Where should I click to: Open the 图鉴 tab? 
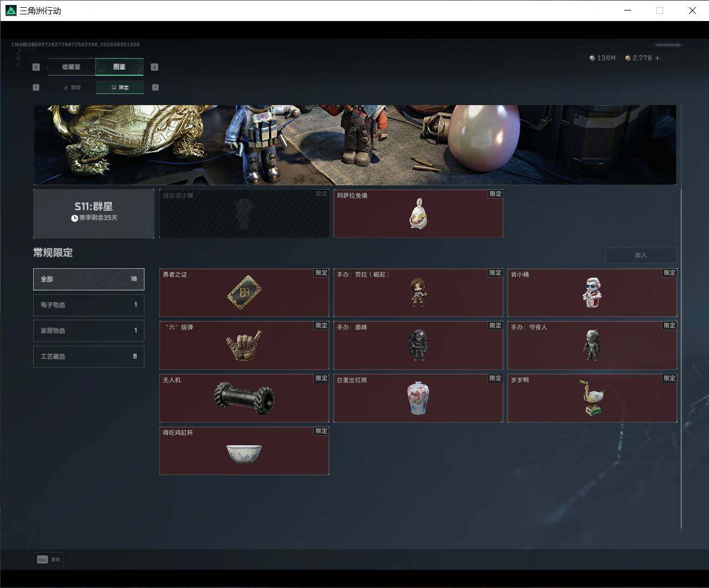click(x=120, y=67)
